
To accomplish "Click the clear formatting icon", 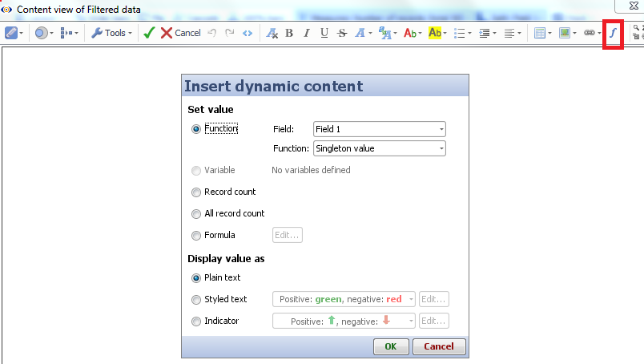I will click(x=272, y=33).
